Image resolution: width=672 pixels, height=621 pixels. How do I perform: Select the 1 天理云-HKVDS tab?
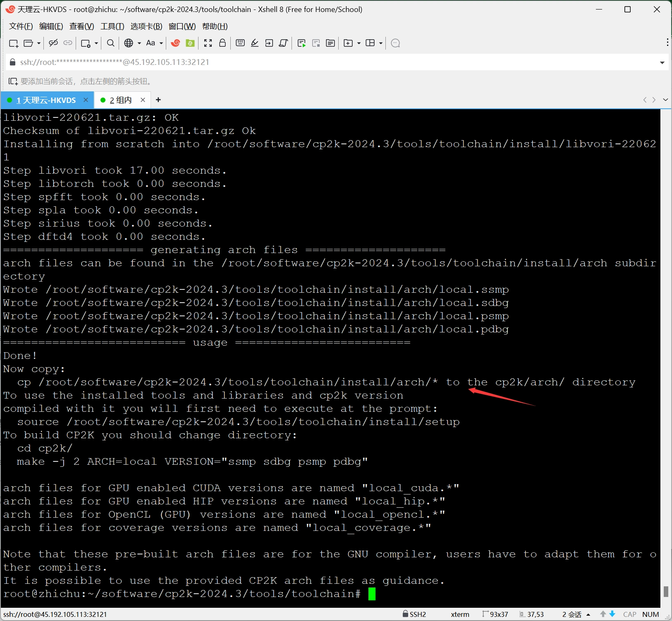46,100
